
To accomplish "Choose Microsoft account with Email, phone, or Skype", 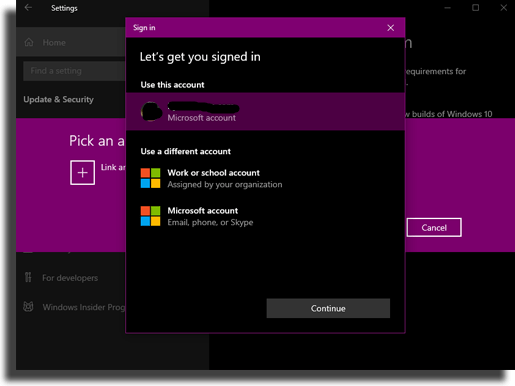I will pyautogui.click(x=265, y=216).
